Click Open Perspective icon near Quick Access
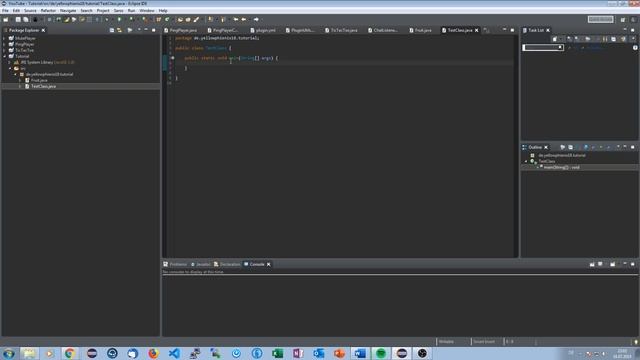 tap(623, 20)
